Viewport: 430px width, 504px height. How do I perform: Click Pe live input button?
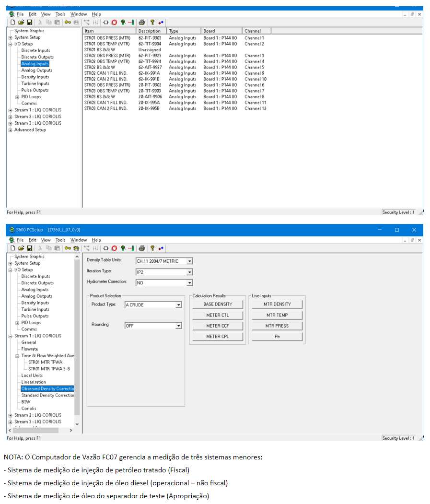pos(277,337)
